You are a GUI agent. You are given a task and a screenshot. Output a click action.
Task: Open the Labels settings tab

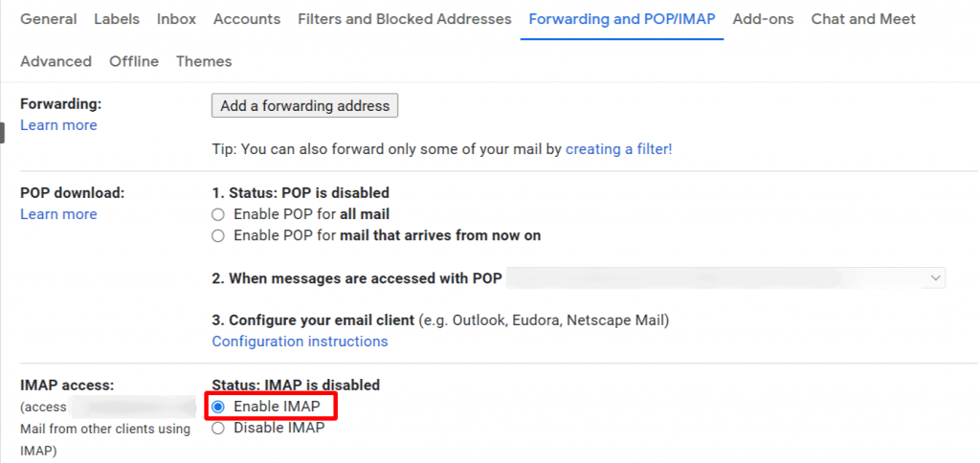[x=117, y=19]
